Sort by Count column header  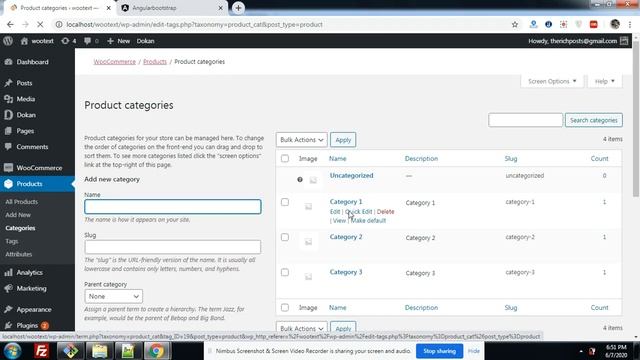click(599, 158)
